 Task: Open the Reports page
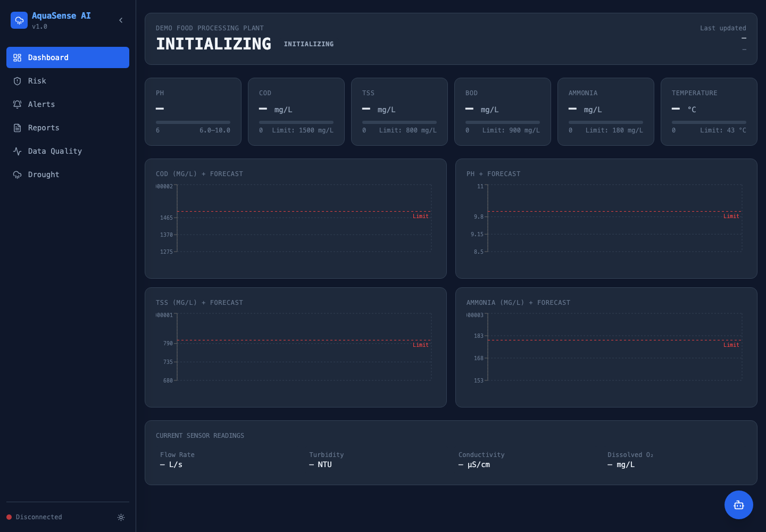pos(68,128)
